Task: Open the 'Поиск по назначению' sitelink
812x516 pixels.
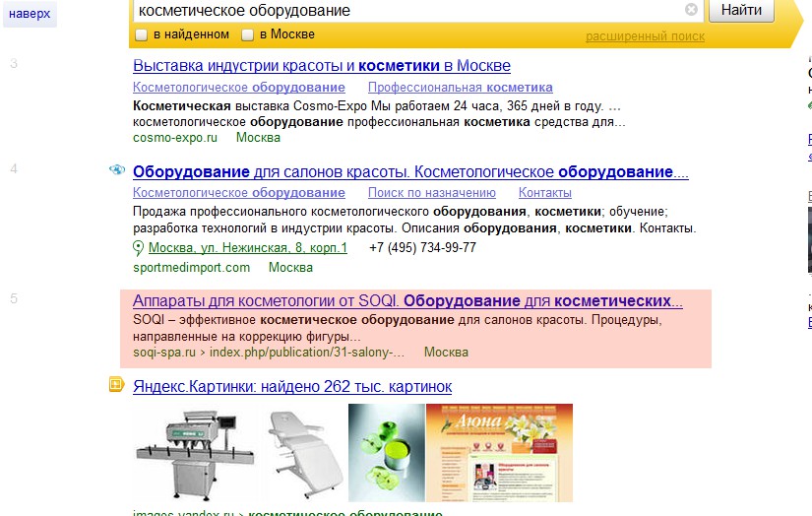Action: click(432, 192)
